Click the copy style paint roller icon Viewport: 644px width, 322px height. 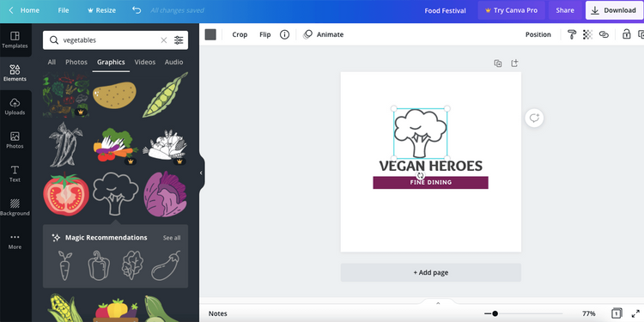572,34
